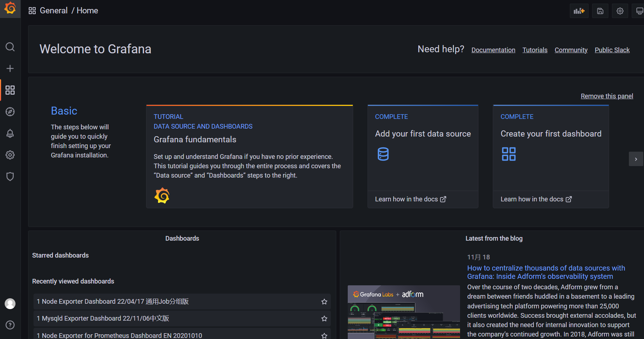Open Node Exporter for Prometheus Dashboard EN 20201010

click(x=182, y=334)
